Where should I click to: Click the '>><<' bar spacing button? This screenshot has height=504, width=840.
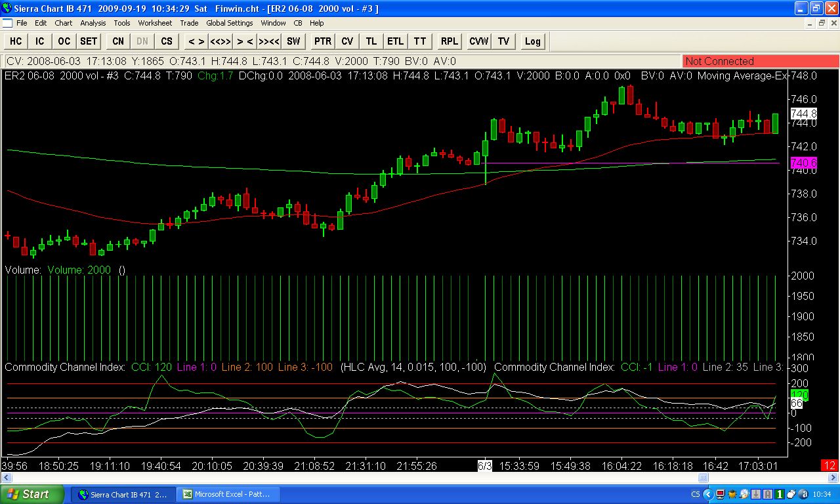coord(269,41)
